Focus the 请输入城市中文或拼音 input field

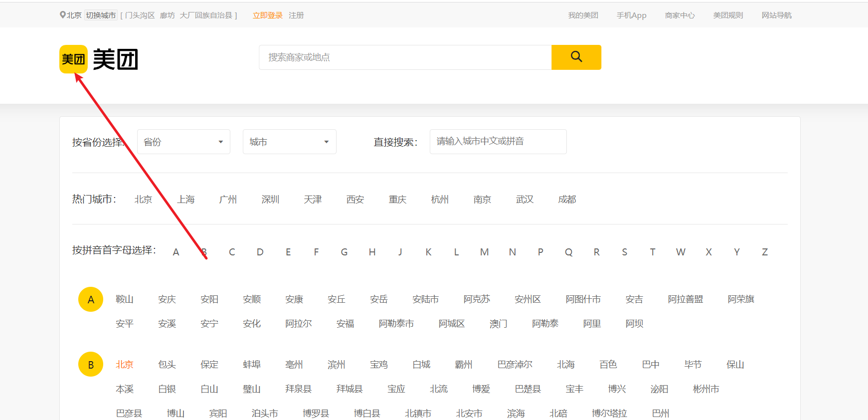498,142
